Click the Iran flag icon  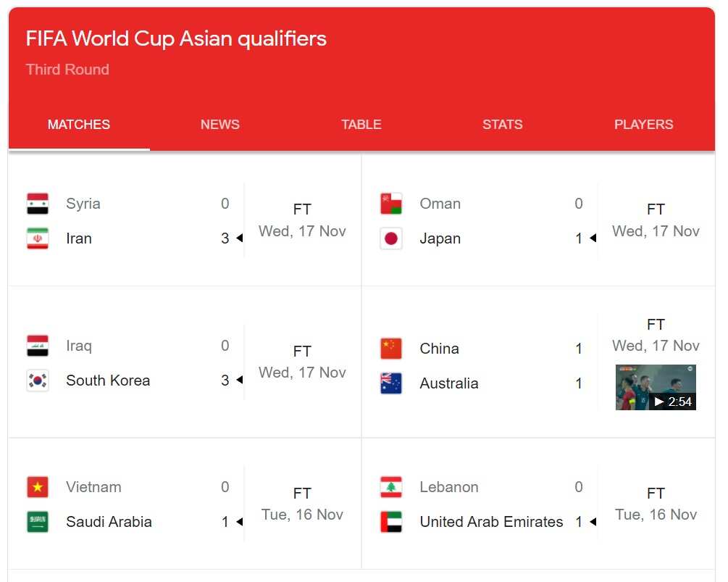pos(38,238)
